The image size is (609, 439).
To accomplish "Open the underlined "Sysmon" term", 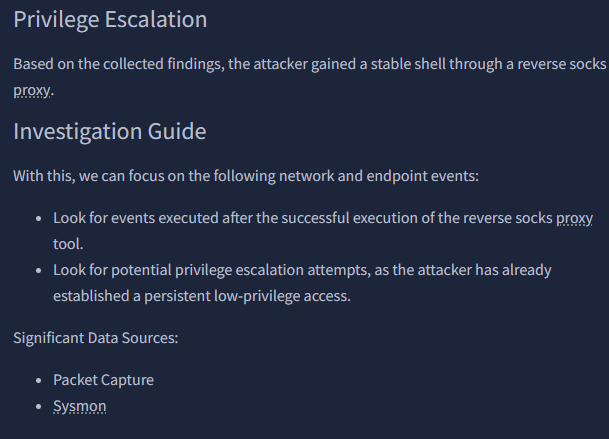I will coord(80,406).
